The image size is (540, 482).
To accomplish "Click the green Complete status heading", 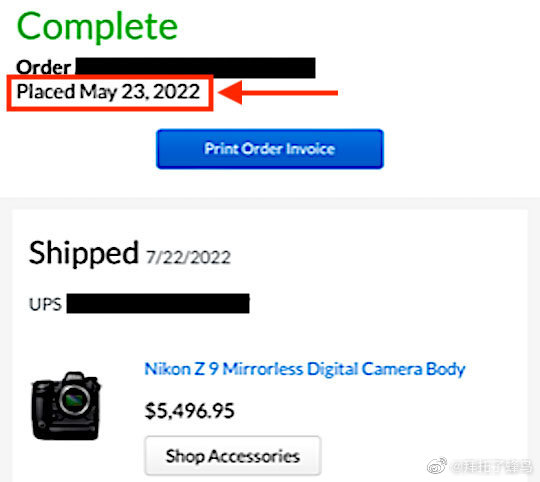I will tap(97, 27).
